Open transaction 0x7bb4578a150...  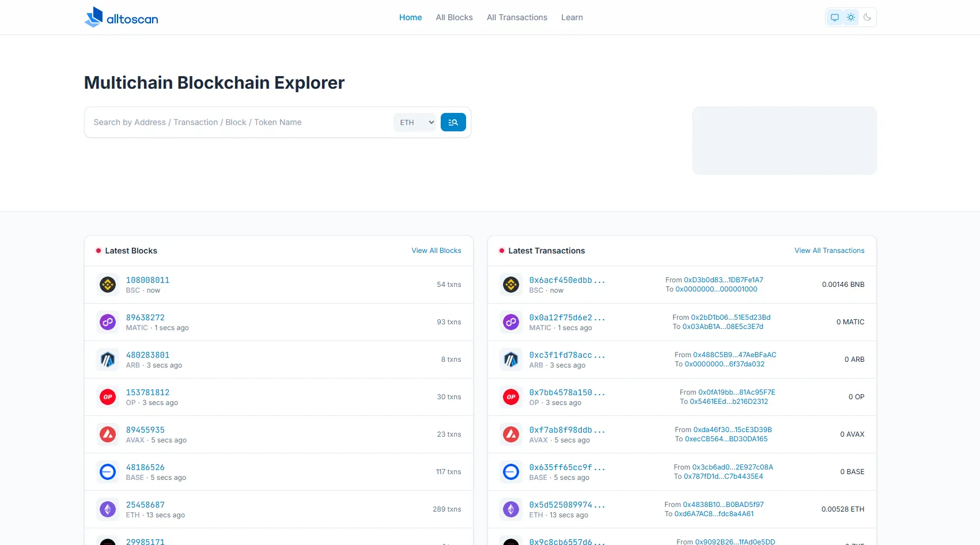click(567, 392)
